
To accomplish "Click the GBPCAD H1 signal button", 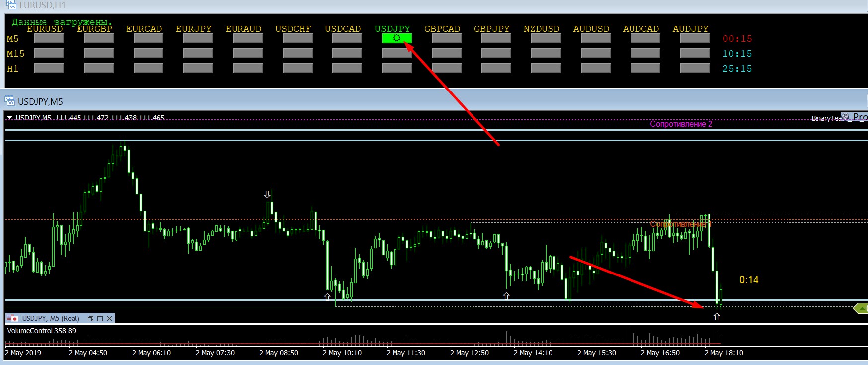I will click(x=446, y=68).
